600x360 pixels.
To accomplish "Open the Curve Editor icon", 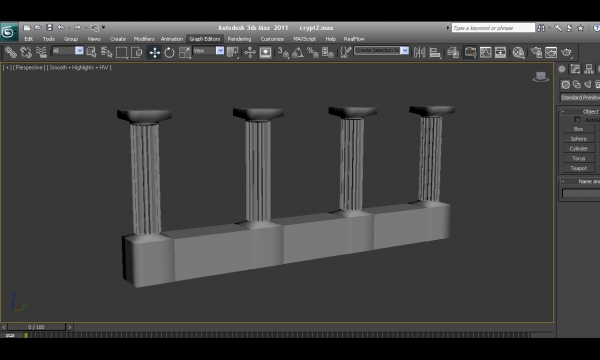I will pos(485,52).
